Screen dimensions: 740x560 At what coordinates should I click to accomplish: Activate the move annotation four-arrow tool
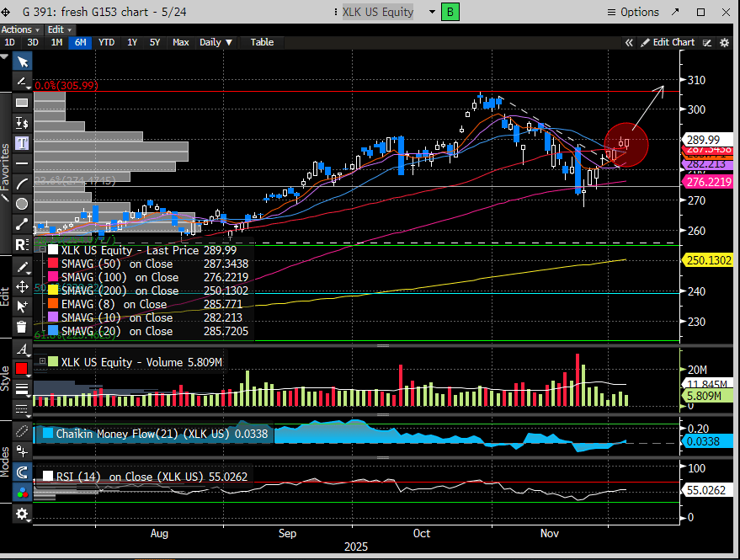click(x=22, y=286)
